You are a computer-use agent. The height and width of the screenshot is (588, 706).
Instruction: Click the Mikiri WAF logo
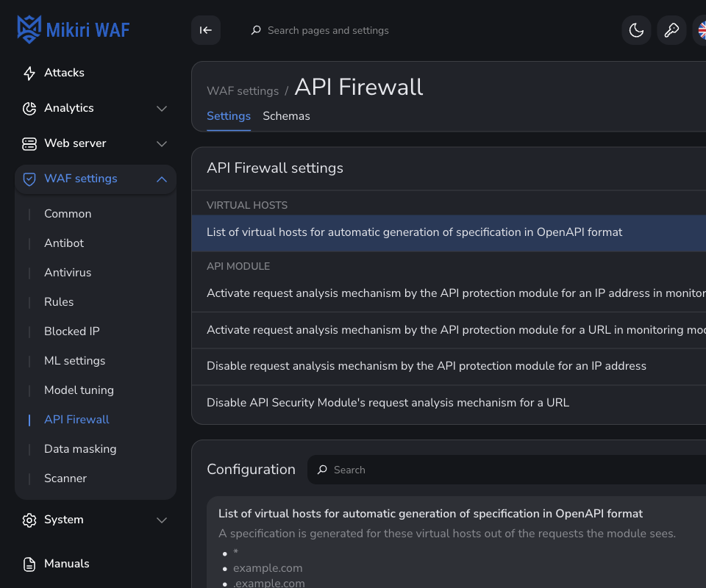(74, 29)
